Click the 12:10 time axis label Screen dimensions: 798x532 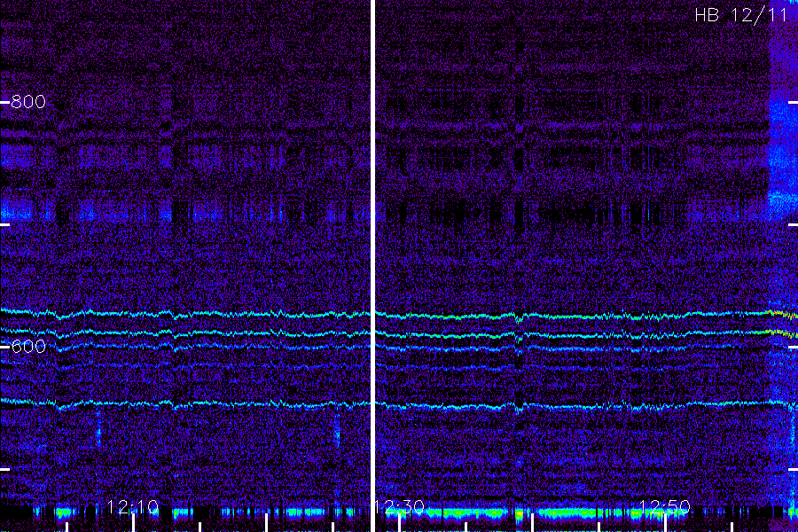click(133, 506)
